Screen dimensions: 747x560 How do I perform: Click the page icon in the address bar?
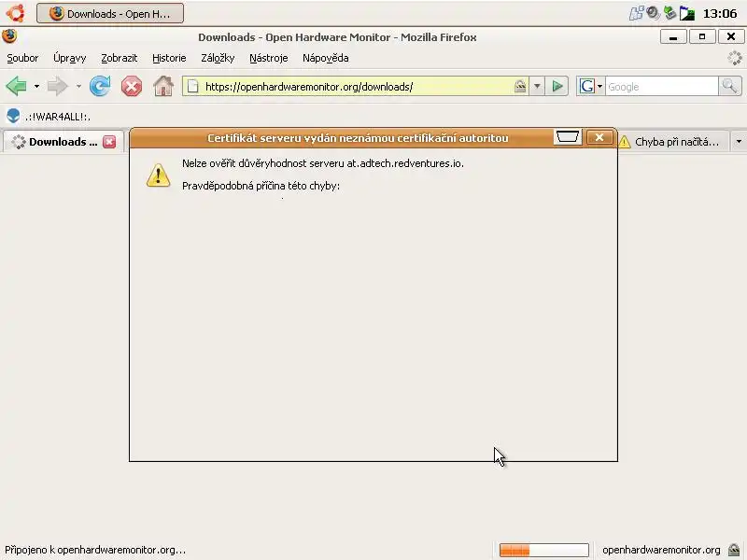[192, 87]
